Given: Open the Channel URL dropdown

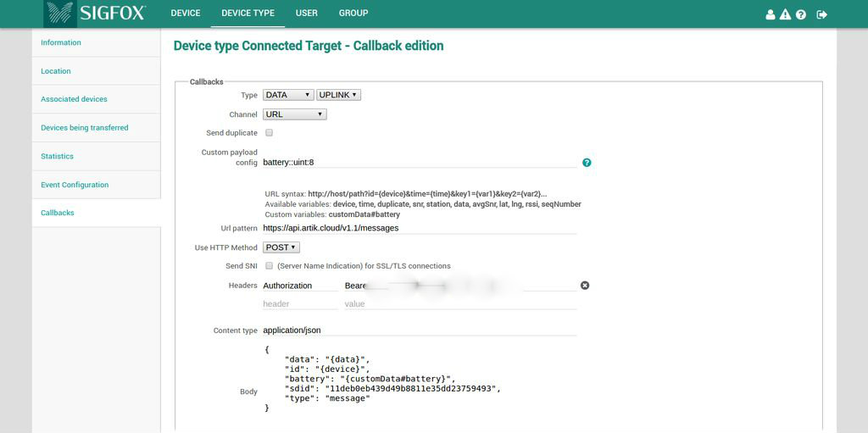Looking at the screenshot, I should pyautogui.click(x=294, y=114).
